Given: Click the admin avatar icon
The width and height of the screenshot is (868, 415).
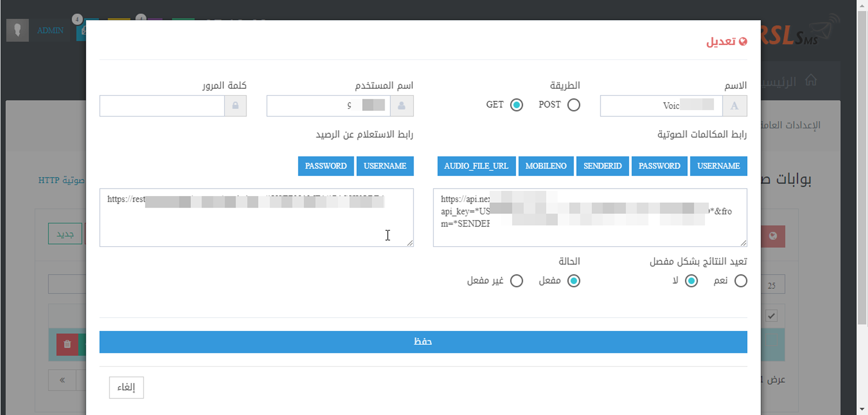Looking at the screenshot, I should click(18, 30).
